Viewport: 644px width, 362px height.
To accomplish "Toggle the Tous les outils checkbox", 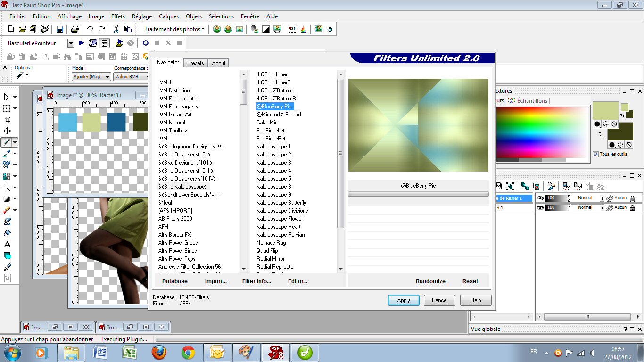I will pyautogui.click(x=595, y=154).
